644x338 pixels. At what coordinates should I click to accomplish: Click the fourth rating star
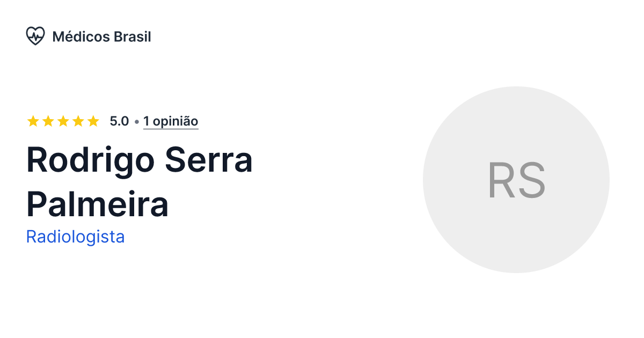78,121
